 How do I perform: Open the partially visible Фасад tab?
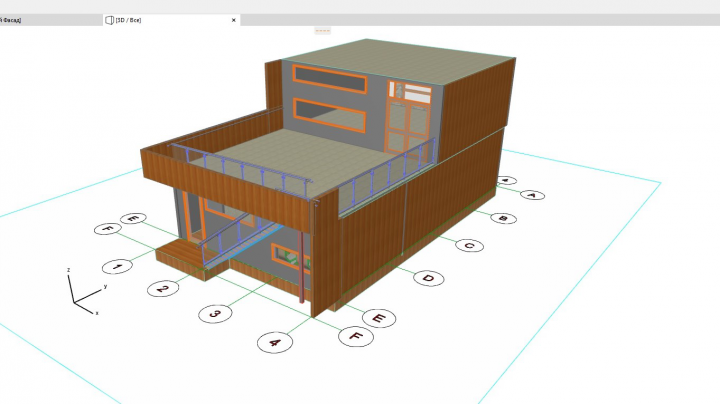tap(11, 20)
